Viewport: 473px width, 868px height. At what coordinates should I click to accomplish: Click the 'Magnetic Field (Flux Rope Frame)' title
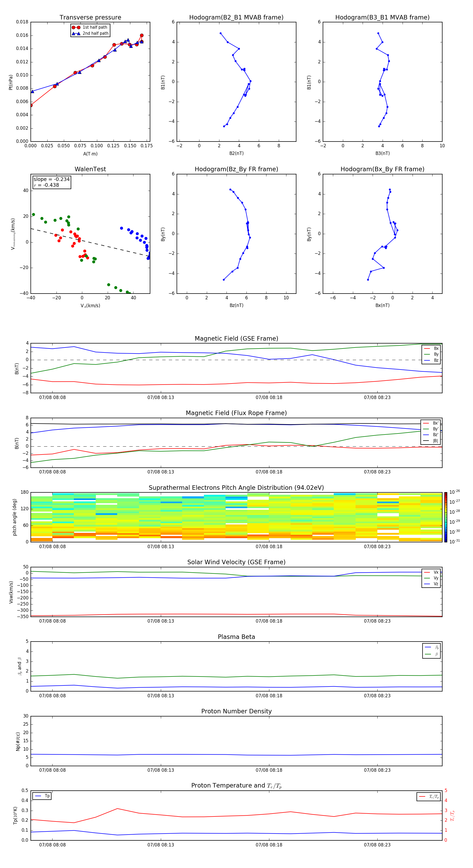coord(236,413)
